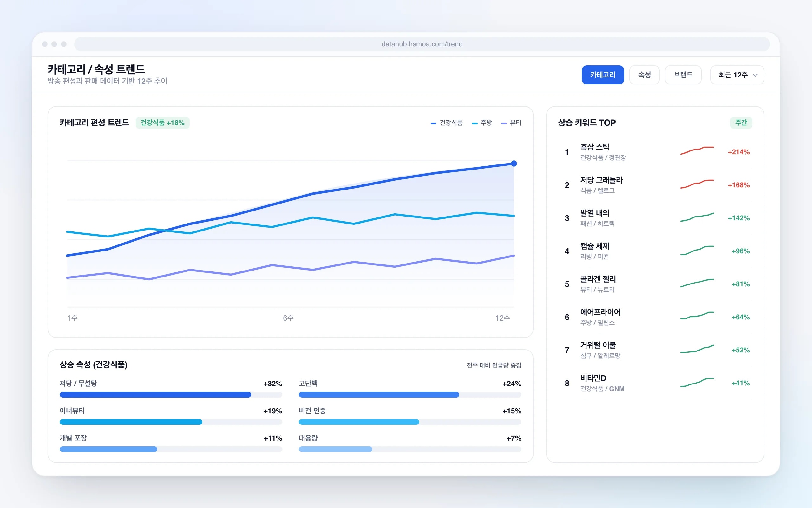Click the 비건 인증 progress bar
Viewport: 812px width, 508px height.
point(410,422)
